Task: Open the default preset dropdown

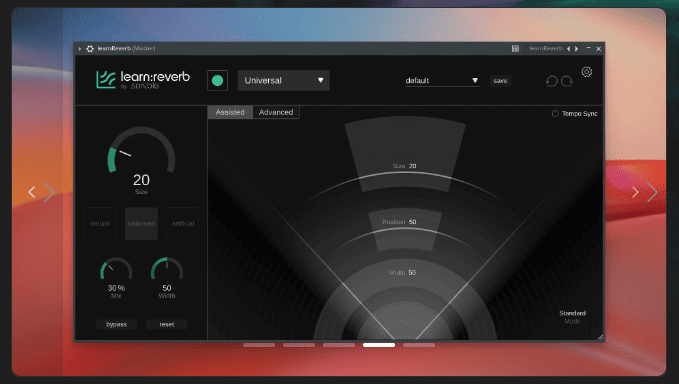Action: click(442, 81)
